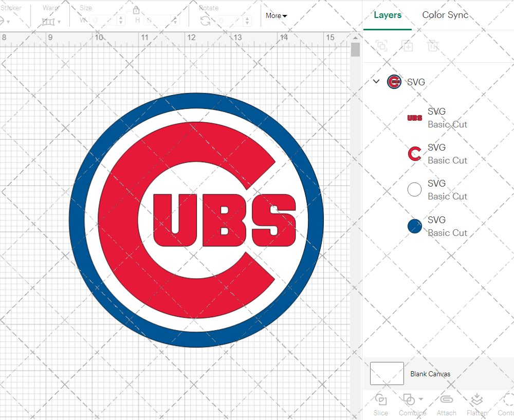Click the Warp tool icon
514x420 pixels.
point(48,22)
